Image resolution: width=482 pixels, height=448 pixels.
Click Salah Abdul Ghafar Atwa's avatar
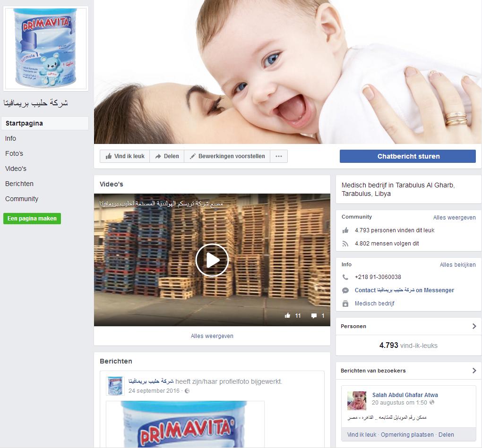[x=357, y=401]
